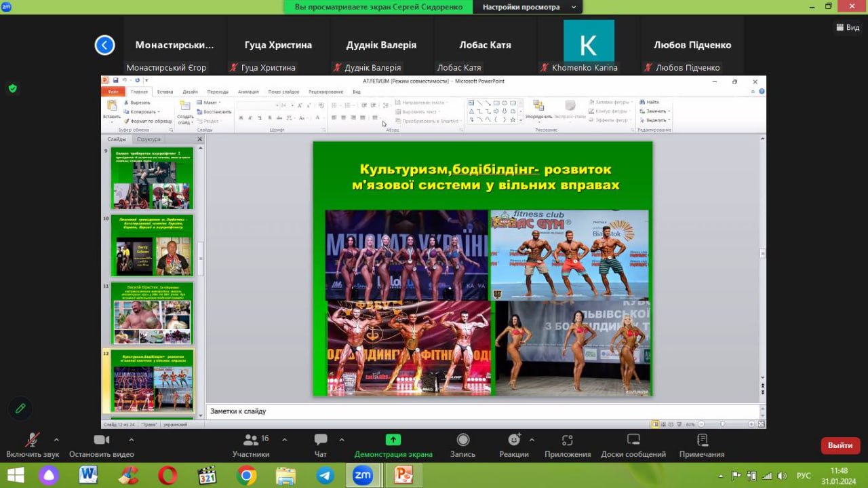Image resolution: width=868 pixels, height=488 pixels.
Task: Click the Найти find button
Action: tap(649, 102)
